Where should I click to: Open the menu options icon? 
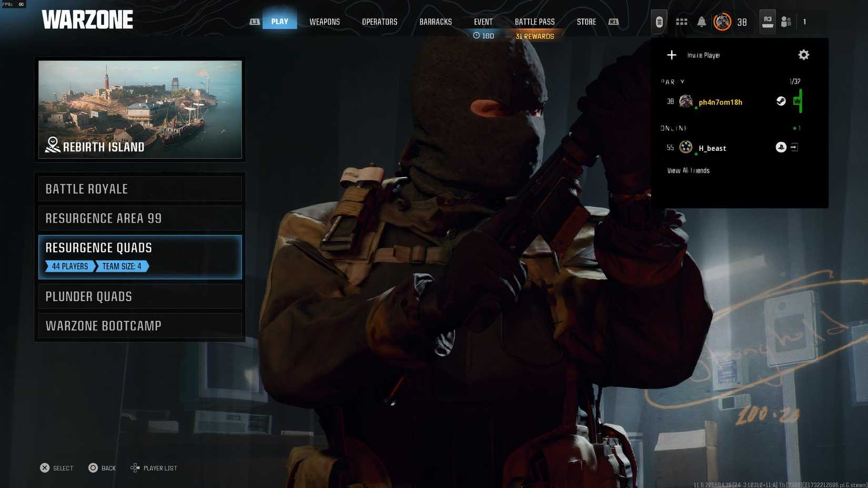(x=659, y=22)
